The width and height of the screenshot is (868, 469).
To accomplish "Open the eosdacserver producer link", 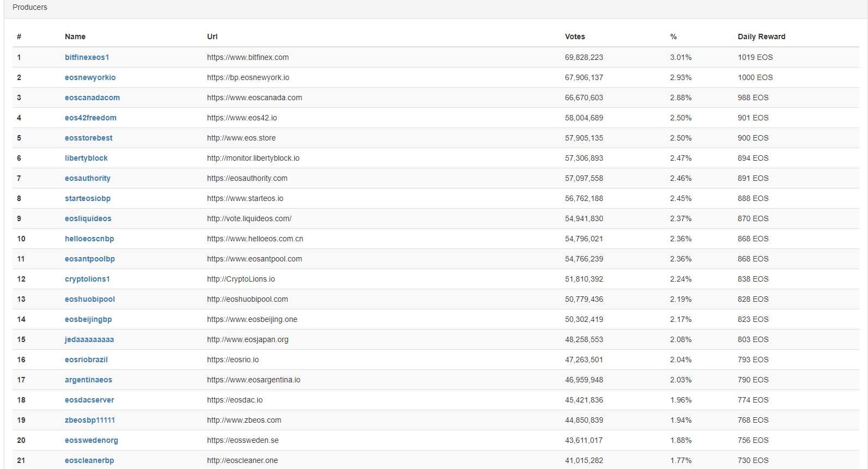I will (89, 400).
